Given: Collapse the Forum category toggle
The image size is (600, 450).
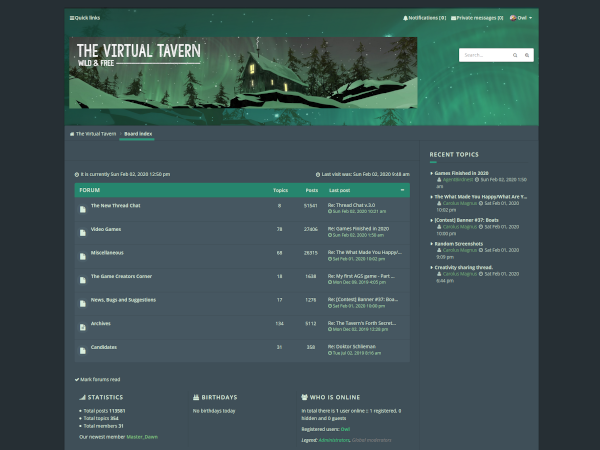Looking at the screenshot, I should click(x=402, y=190).
